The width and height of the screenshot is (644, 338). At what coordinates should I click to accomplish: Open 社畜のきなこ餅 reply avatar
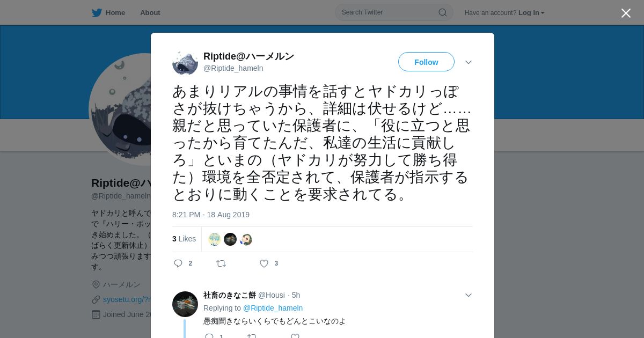(185, 304)
